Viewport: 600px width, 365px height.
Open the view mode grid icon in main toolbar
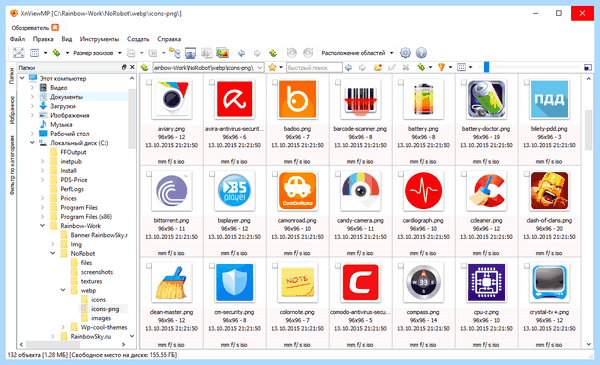tap(34, 53)
